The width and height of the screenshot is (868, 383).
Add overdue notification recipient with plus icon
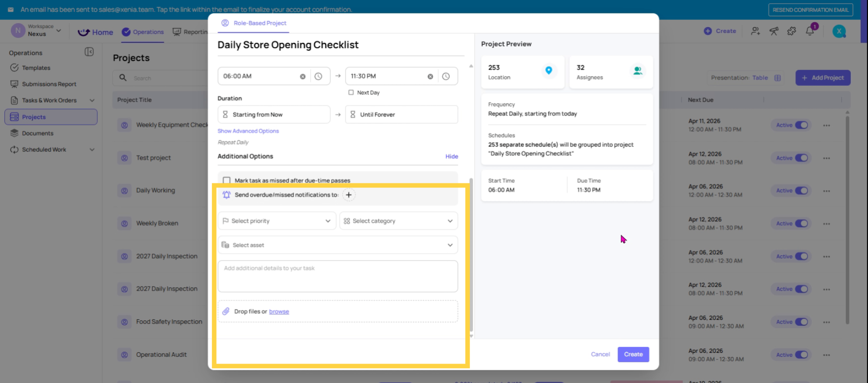tap(349, 195)
